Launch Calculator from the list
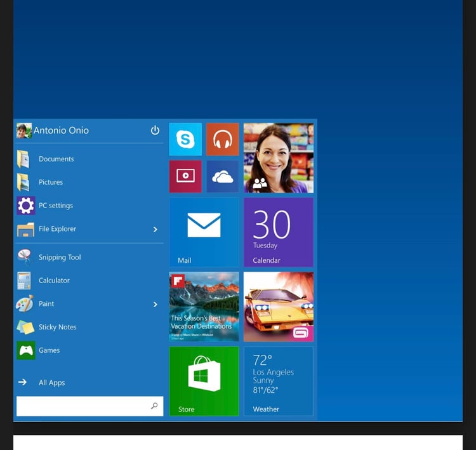This screenshot has width=476, height=450. click(x=89, y=281)
